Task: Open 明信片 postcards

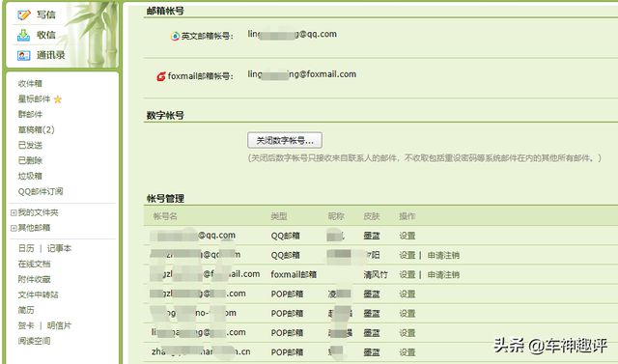Action: pos(59,325)
